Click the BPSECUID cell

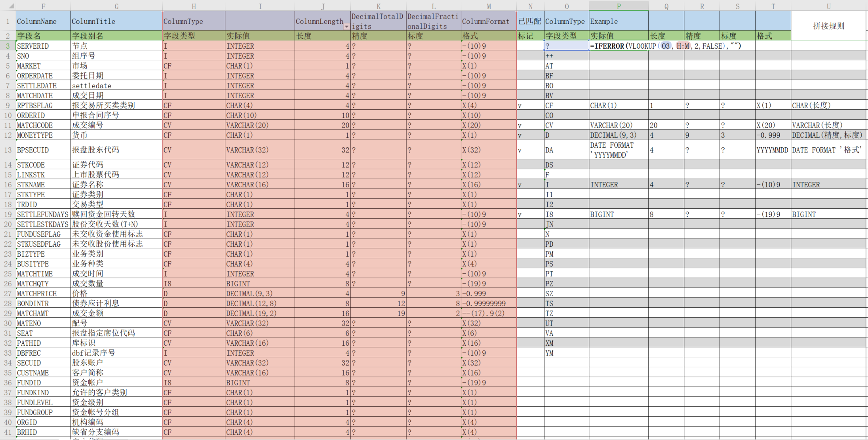click(x=43, y=150)
